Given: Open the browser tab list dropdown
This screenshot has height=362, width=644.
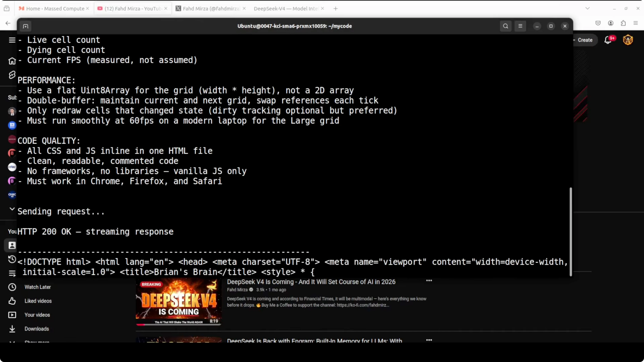Looking at the screenshot, I should click(x=587, y=9).
